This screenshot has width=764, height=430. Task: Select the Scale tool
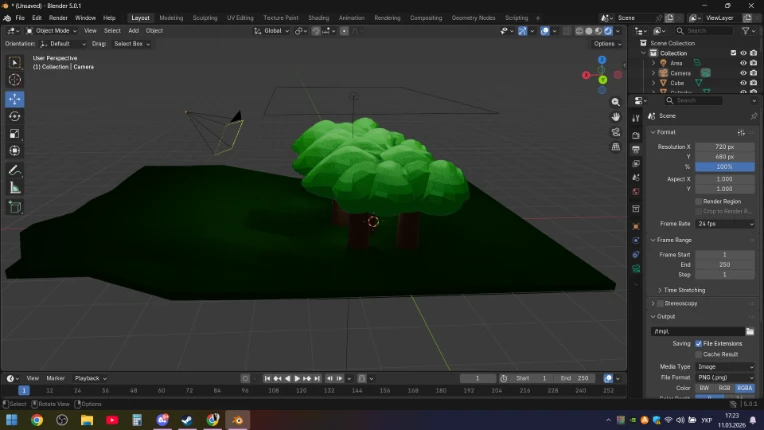(x=15, y=133)
